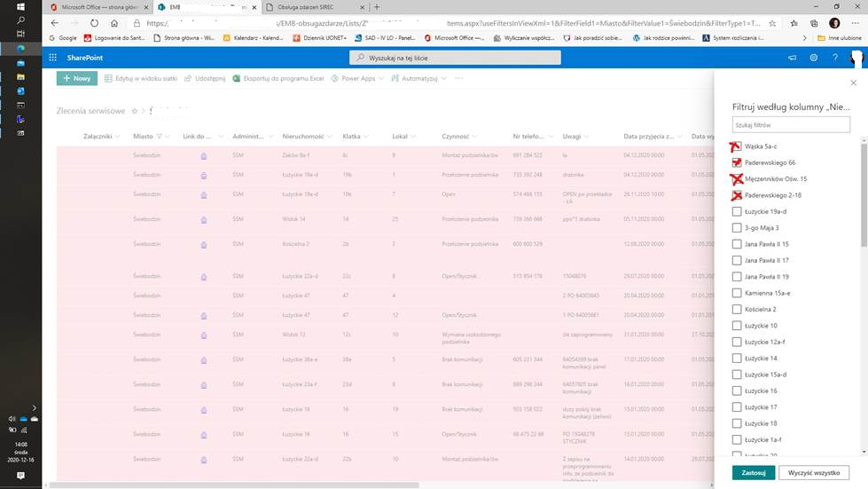This screenshot has height=489, width=868.
Task: Reload the page in the browser
Action: (x=94, y=23)
